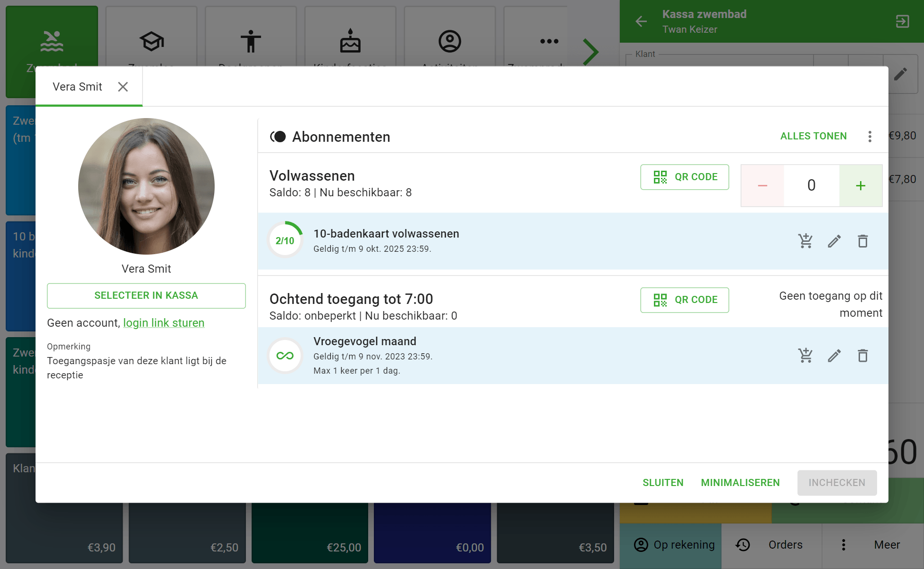Delete the Vroegevogel maand subscription
This screenshot has width=924, height=569.
click(x=863, y=356)
